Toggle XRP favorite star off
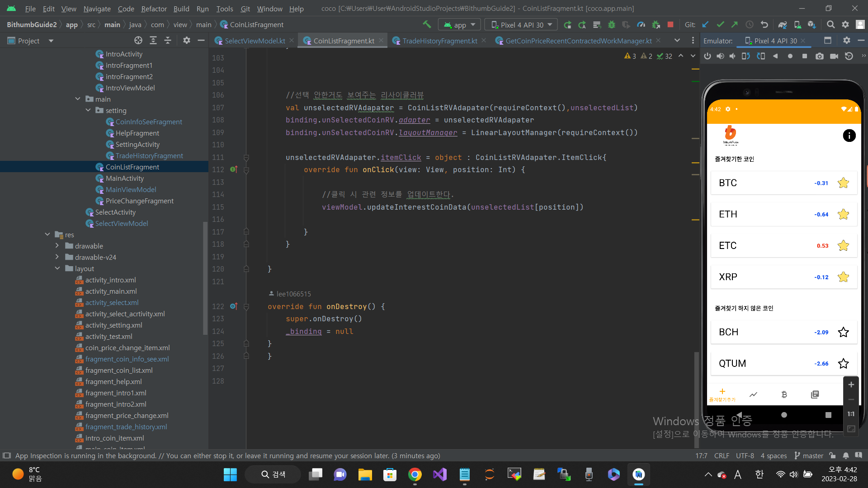The height and width of the screenshot is (488, 868). 843,277
